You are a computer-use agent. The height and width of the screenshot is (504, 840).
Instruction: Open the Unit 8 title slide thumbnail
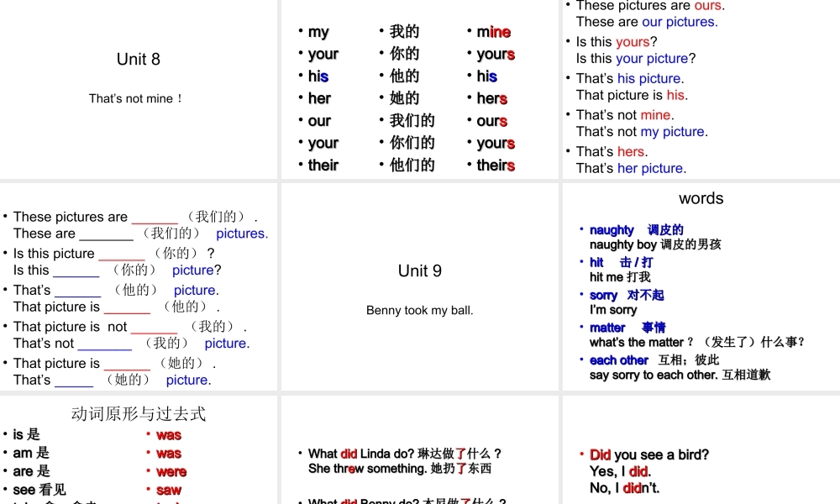click(x=139, y=89)
